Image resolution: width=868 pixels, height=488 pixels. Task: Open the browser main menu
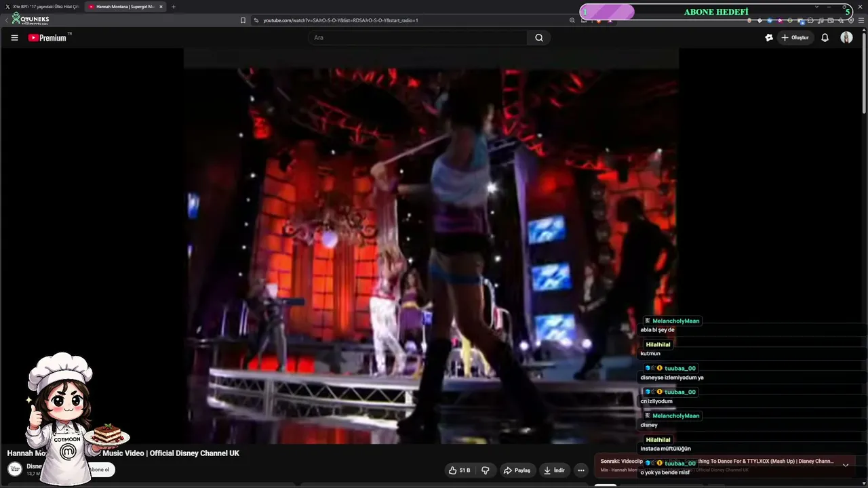pos(861,20)
